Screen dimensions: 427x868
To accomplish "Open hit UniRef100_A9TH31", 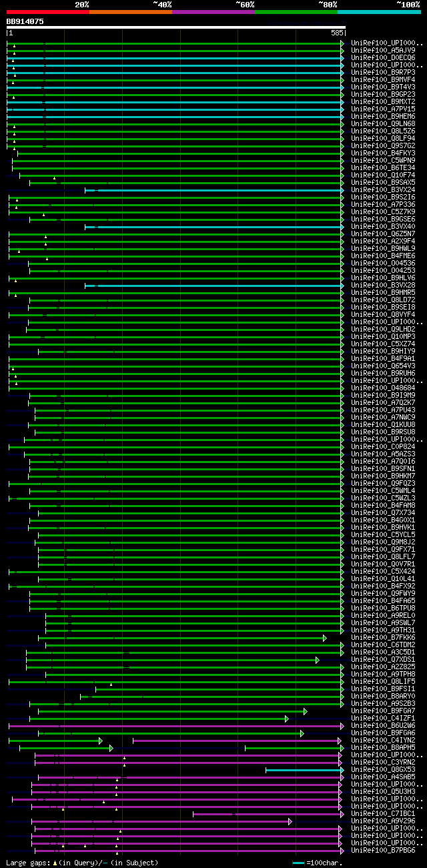I will click(x=383, y=630).
